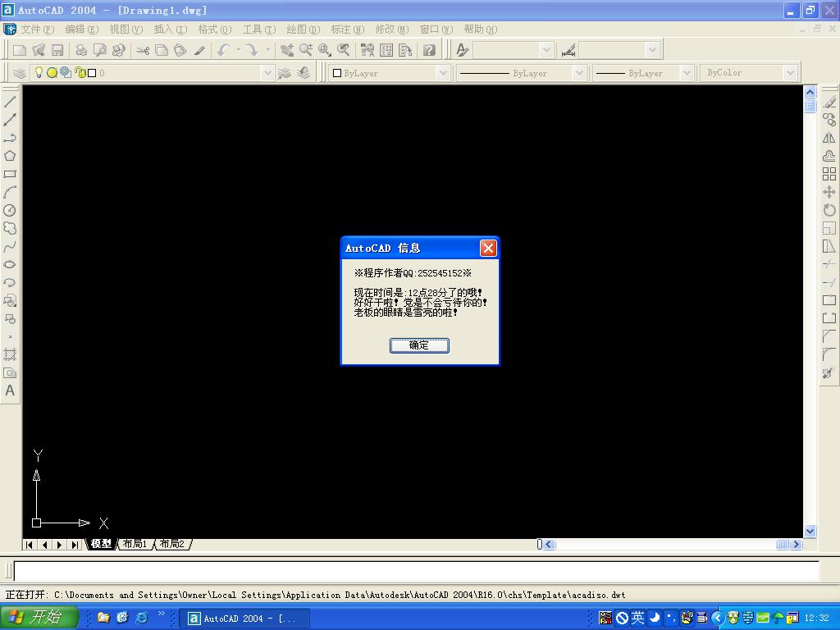Switch to the 布局2 tab
The width and height of the screenshot is (840, 630).
[172, 544]
